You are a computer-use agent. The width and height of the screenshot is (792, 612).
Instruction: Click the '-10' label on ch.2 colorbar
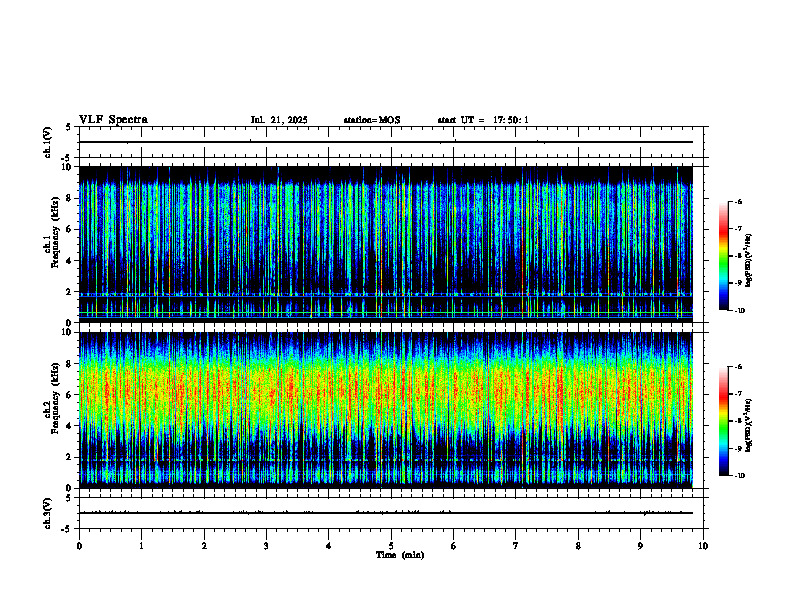[x=739, y=476]
